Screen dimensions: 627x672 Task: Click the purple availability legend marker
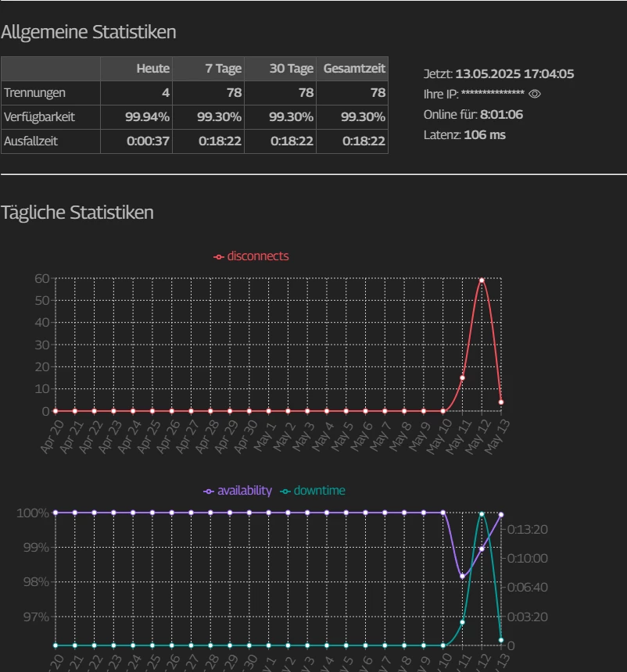[x=209, y=491]
